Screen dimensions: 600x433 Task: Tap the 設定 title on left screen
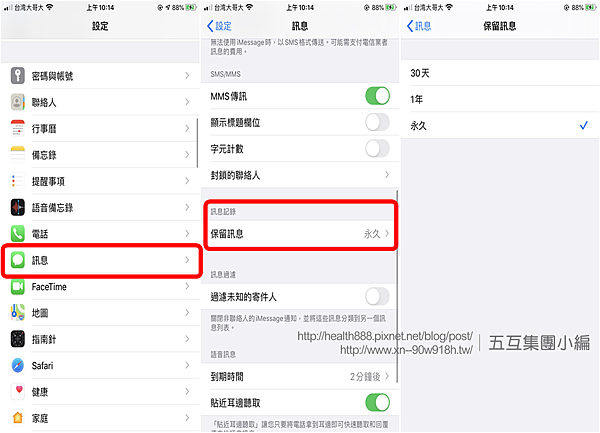[x=100, y=26]
